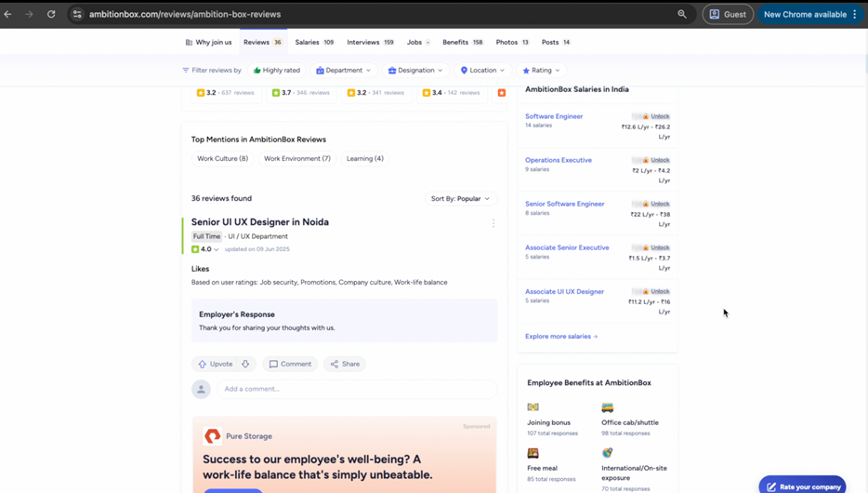
Task: Click the Add a comment input field
Action: tap(356, 389)
